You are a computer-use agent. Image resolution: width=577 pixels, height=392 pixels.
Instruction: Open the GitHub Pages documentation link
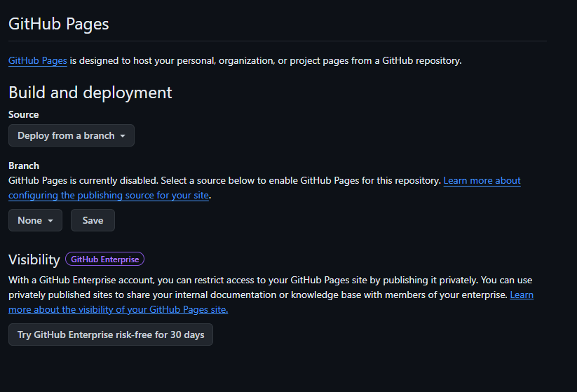pyautogui.click(x=38, y=60)
